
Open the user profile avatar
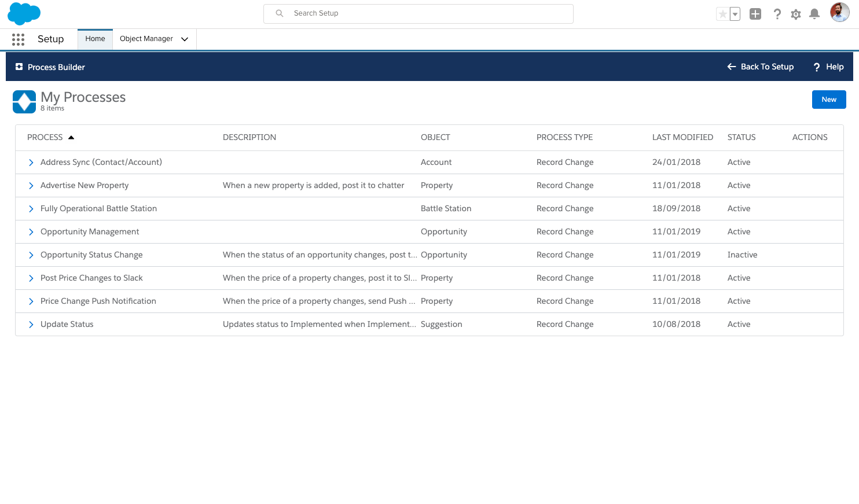839,12
